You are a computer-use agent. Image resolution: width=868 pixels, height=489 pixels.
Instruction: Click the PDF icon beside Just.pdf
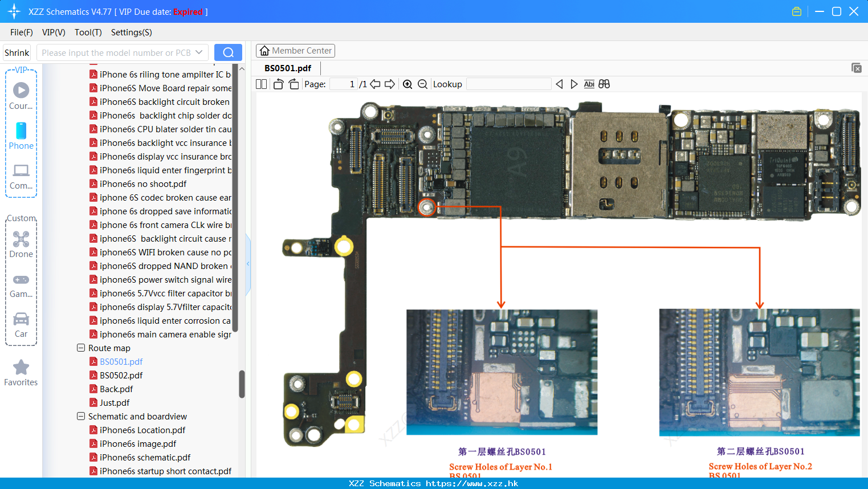click(93, 402)
